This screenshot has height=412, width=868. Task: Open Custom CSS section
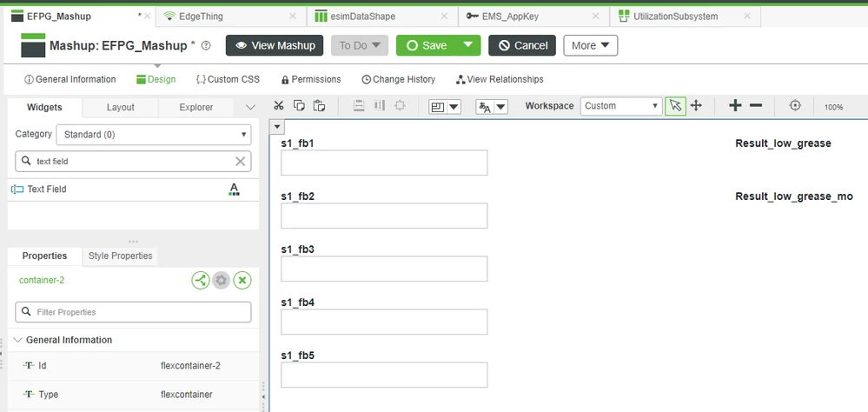[228, 79]
